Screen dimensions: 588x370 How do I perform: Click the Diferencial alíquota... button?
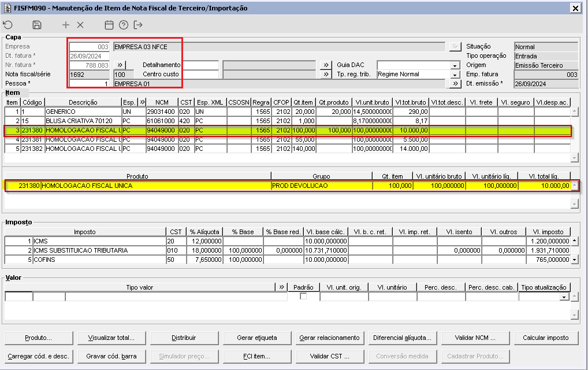[x=403, y=338]
